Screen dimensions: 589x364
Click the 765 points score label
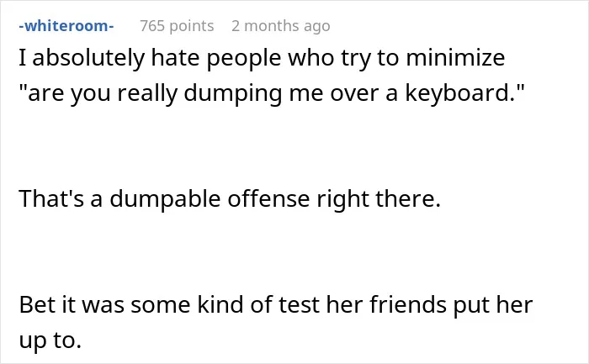(x=177, y=26)
